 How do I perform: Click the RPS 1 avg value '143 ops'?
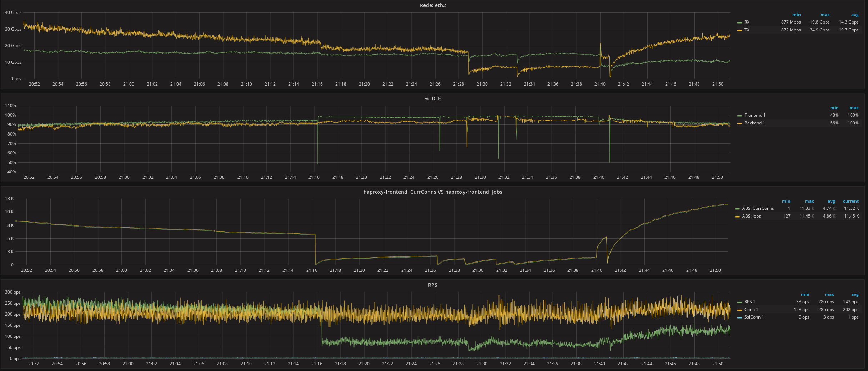coord(851,302)
